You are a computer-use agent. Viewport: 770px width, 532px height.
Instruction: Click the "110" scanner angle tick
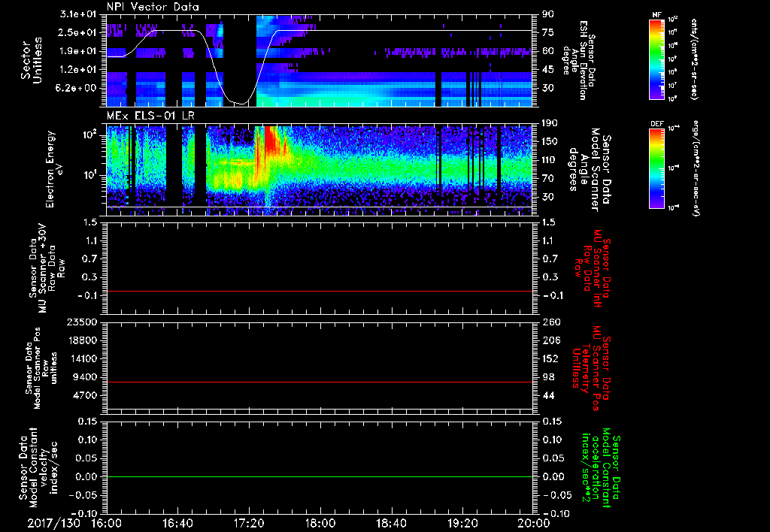click(x=550, y=160)
